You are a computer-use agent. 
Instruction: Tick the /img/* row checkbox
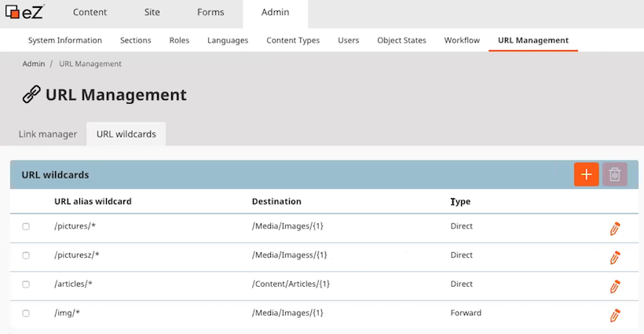coord(26,314)
